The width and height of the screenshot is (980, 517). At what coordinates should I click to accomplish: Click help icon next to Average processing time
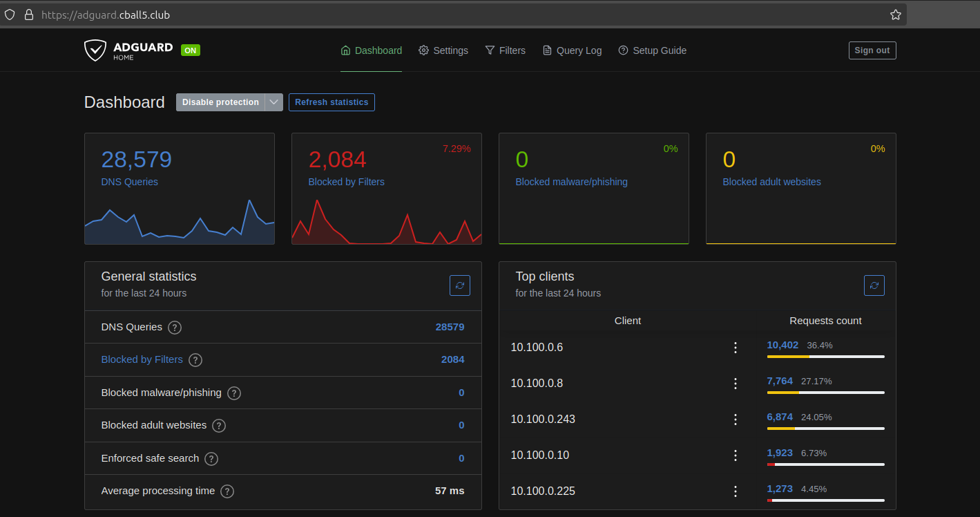[x=227, y=491]
